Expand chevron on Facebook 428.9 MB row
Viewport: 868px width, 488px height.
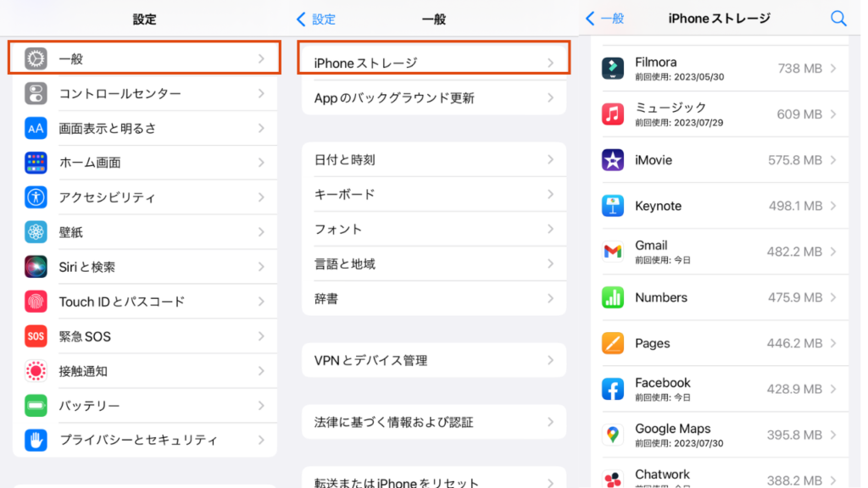[x=834, y=390]
